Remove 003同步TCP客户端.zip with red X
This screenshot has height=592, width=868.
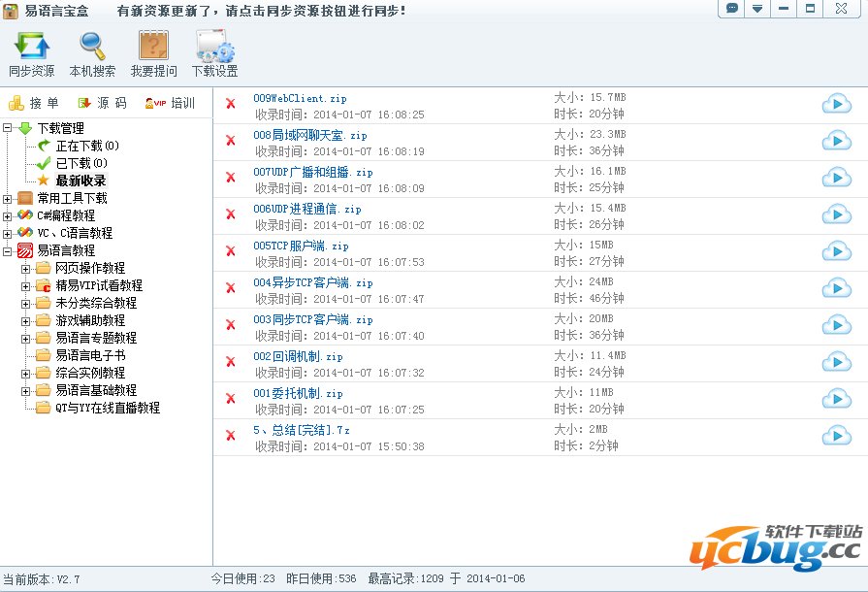tap(231, 325)
